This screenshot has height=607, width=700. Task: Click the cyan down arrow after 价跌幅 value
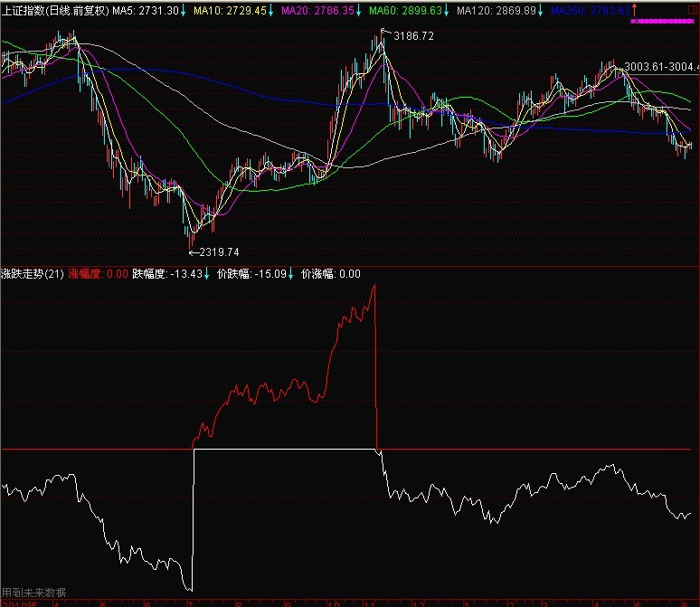290,274
